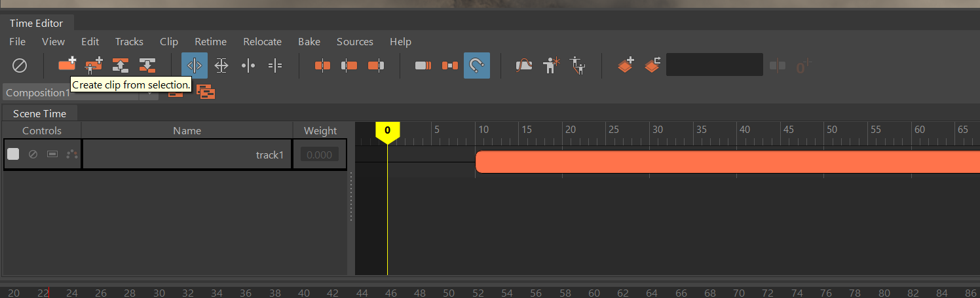980x298 pixels.
Task: Select the Scene Time tab
Action: [x=39, y=113]
